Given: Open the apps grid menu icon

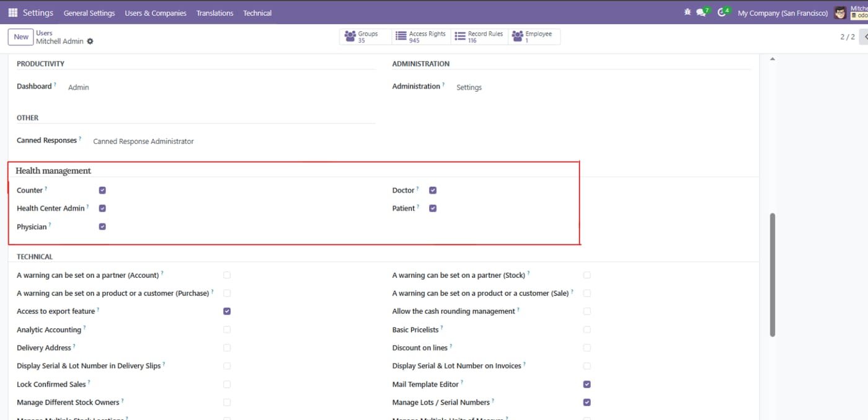Looking at the screenshot, I should pyautogui.click(x=12, y=12).
